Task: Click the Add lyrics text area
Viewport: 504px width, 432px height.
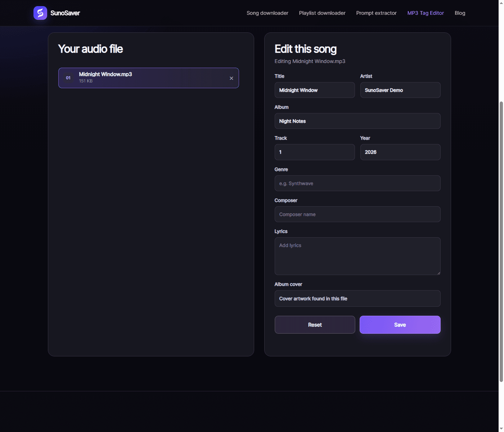Action: pos(357,256)
